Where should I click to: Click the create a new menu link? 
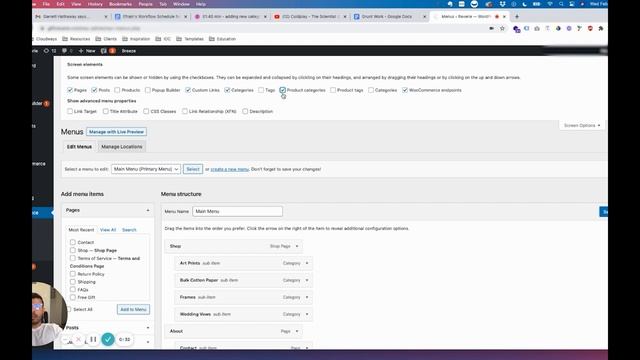pyautogui.click(x=229, y=169)
